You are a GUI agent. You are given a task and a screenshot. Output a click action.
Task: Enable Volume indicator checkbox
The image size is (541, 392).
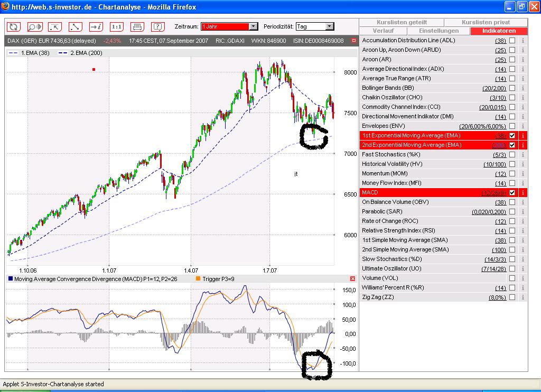tap(512, 278)
